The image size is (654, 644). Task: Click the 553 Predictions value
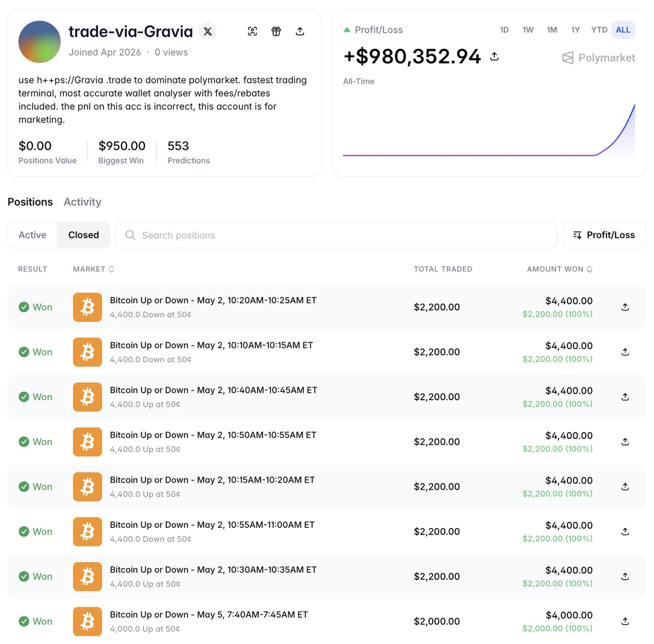point(178,146)
